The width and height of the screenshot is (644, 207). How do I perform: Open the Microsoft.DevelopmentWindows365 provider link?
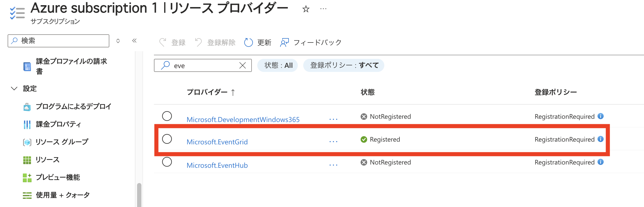tap(243, 120)
